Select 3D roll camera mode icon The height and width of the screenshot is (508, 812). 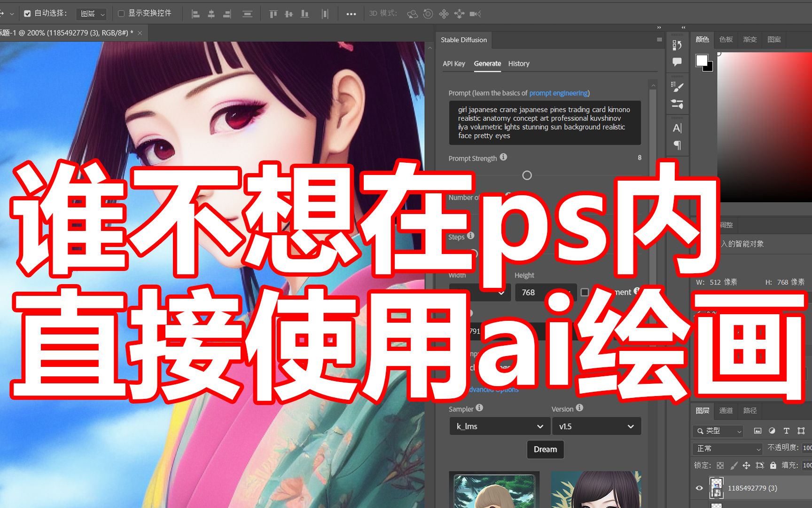click(x=428, y=14)
